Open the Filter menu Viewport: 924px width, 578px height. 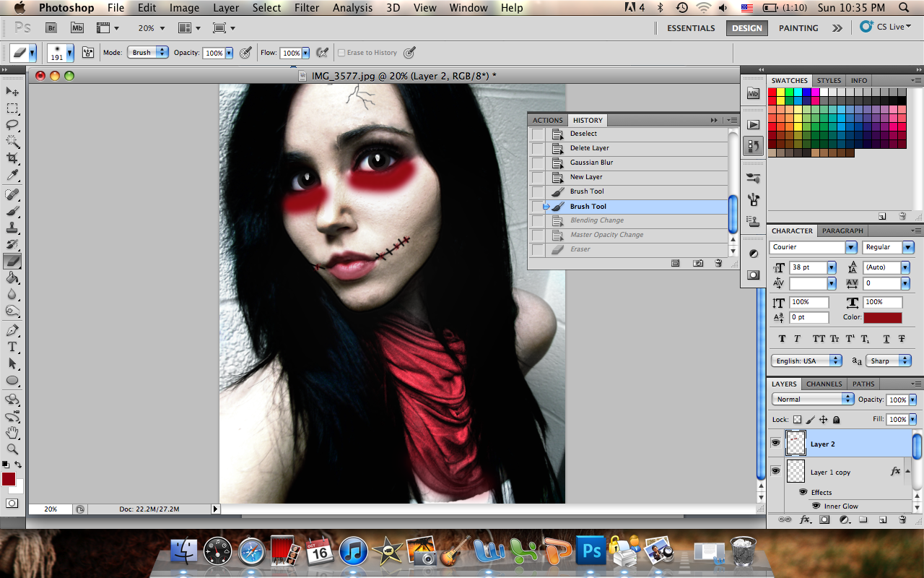point(307,8)
